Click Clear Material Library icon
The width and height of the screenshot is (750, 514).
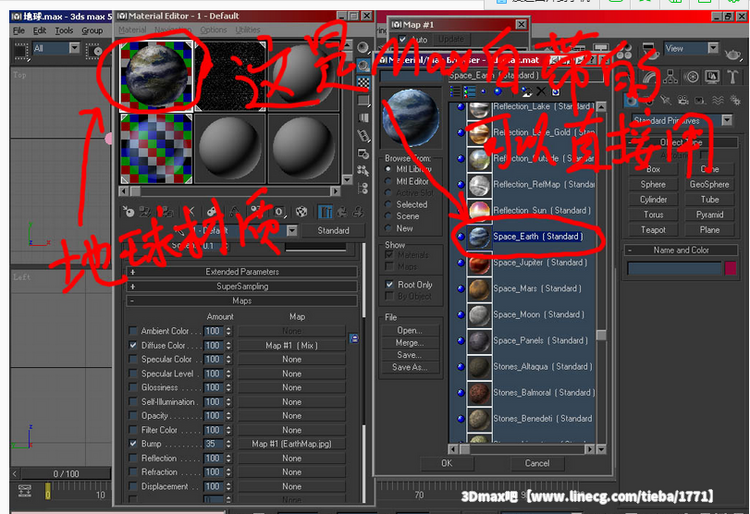pos(555,91)
